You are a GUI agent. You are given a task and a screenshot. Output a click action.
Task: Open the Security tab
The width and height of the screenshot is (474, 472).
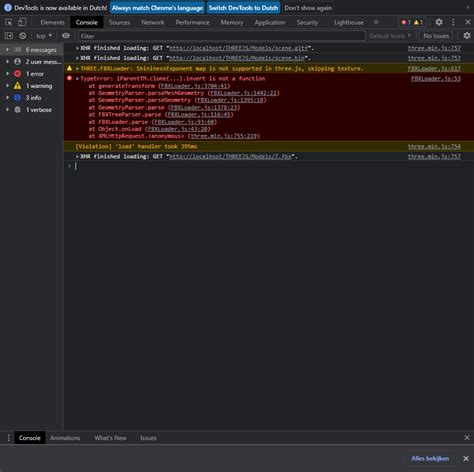coord(307,22)
